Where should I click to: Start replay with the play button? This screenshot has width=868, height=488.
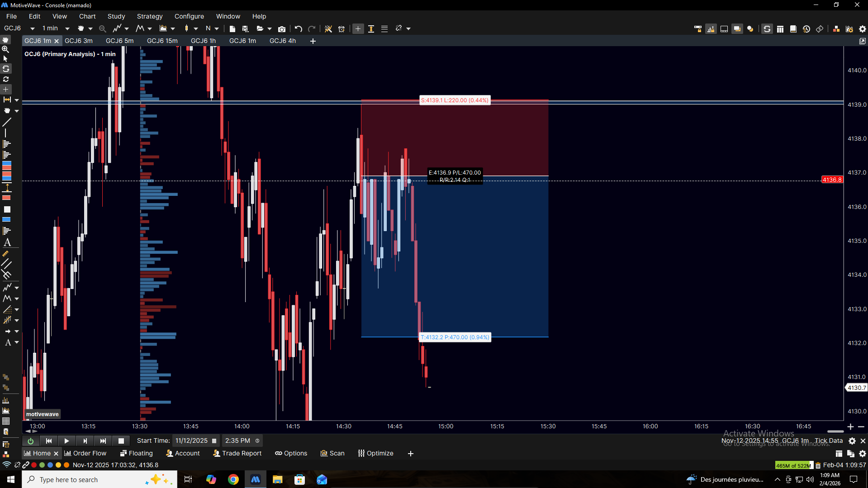(66, 441)
